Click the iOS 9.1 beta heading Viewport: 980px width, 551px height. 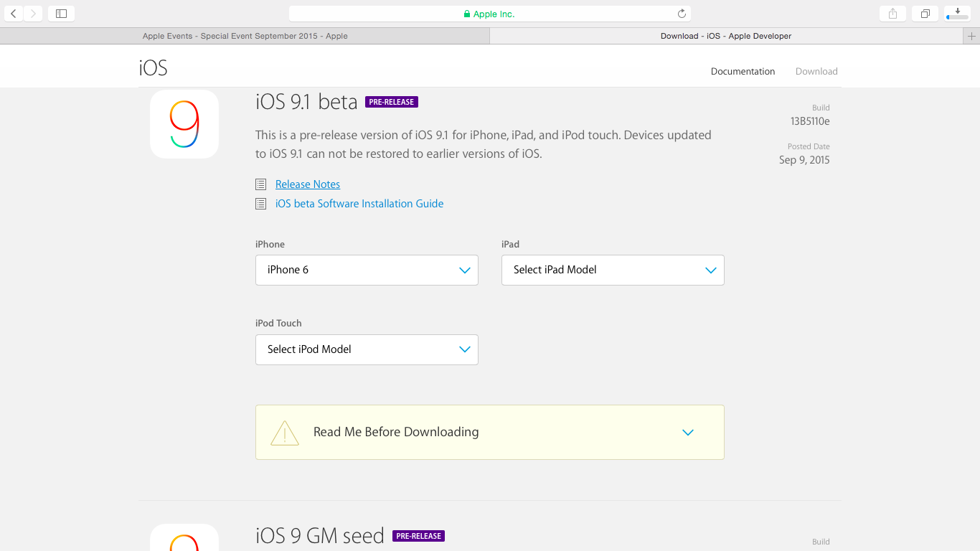tap(306, 102)
